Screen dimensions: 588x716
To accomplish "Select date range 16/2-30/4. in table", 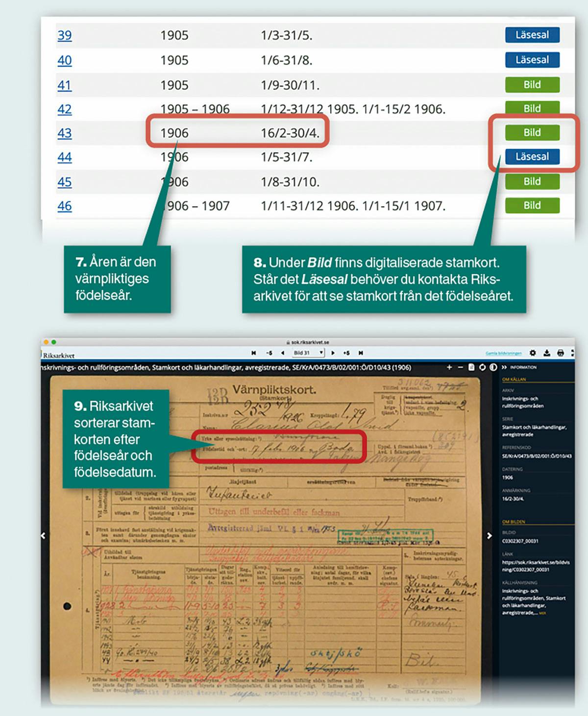I will (x=290, y=133).
